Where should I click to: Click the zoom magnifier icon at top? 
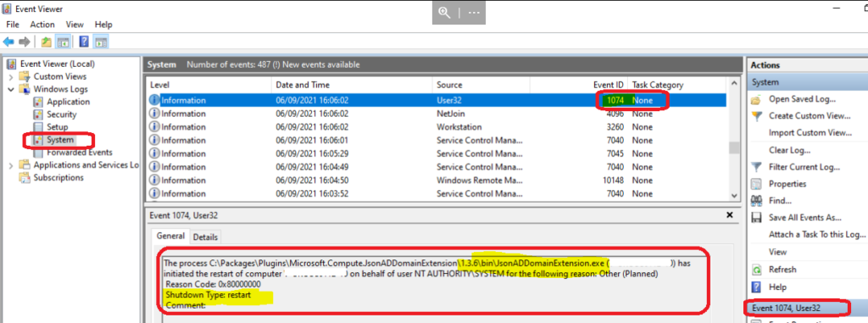pyautogui.click(x=445, y=13)
